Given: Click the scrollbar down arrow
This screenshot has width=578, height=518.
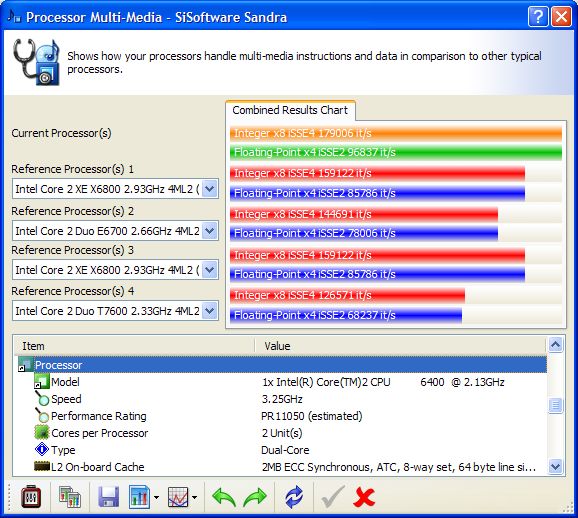Looking at the screenshot, I should pos(555,466).
